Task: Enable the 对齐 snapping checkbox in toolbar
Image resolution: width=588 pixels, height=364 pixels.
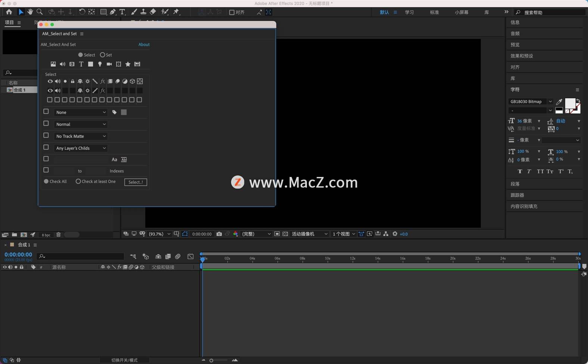Action: click(x=231, y=12)
